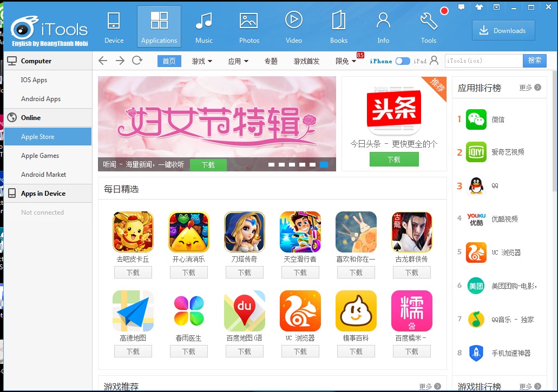Open the Music section
The width and height of the screenshot is (558, 392).
[x=204, y=27]
